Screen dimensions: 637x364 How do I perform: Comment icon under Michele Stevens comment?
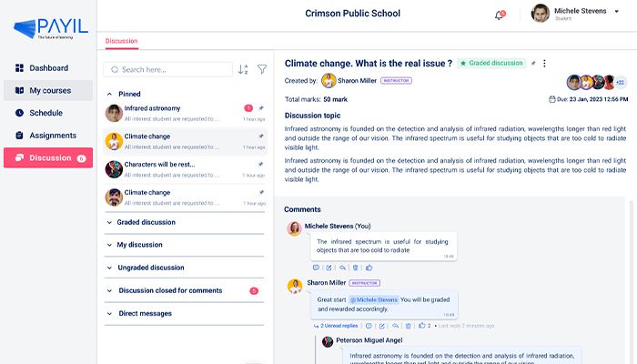click(316, 268)
